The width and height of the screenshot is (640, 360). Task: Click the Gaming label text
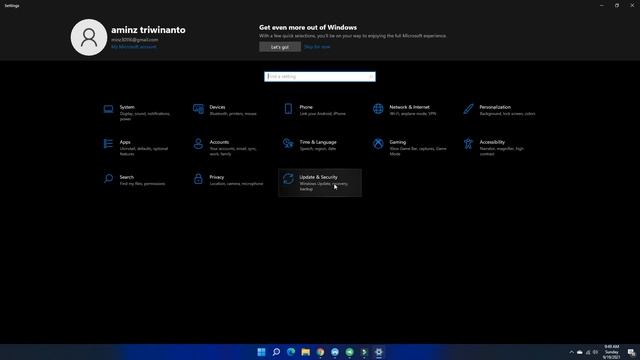pos(398,142)
